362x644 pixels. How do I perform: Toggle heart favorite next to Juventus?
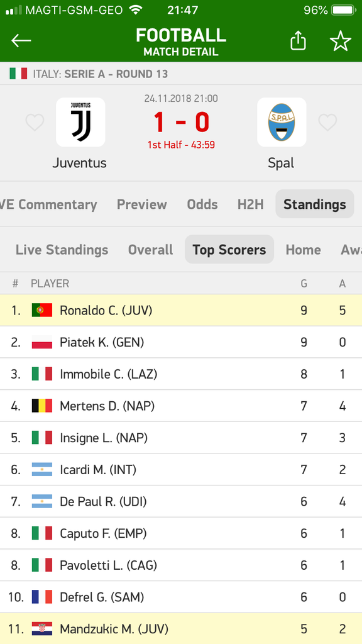(35, 123)
